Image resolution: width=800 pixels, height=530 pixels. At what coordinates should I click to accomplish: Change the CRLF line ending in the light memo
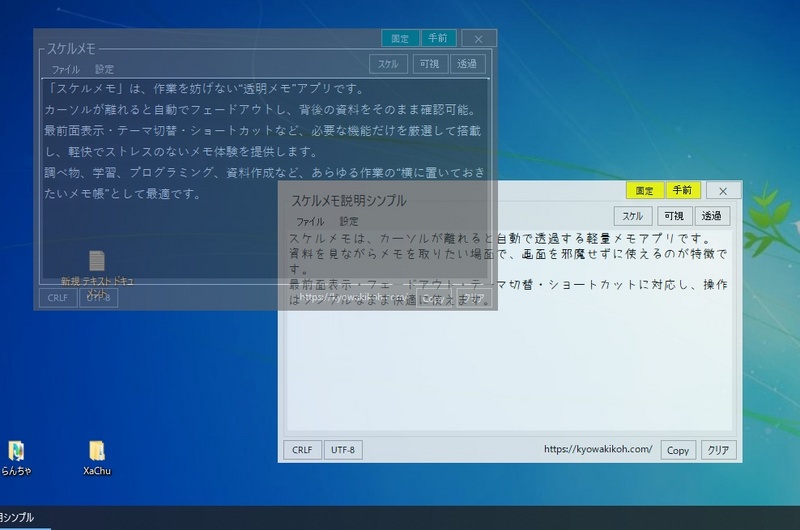(301, 450)
